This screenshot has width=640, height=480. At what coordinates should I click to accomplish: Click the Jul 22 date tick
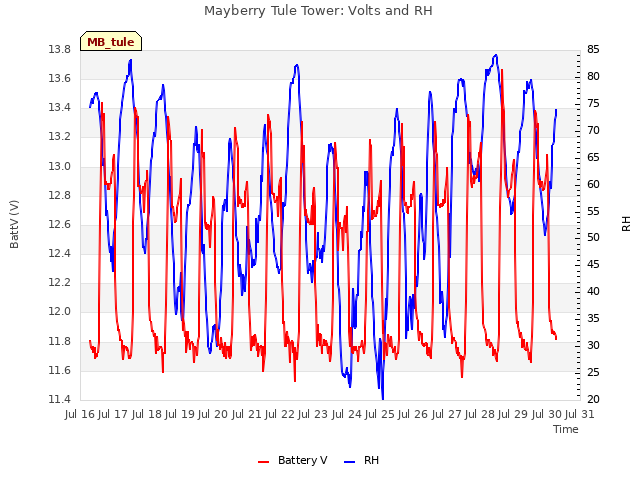tap(280, 414)
